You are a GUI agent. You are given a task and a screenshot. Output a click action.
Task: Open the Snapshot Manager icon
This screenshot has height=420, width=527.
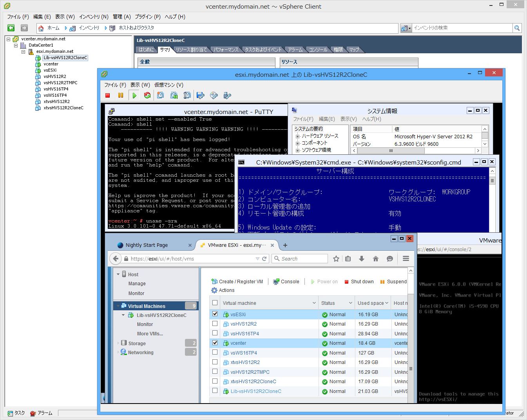[x=187, y=95]
